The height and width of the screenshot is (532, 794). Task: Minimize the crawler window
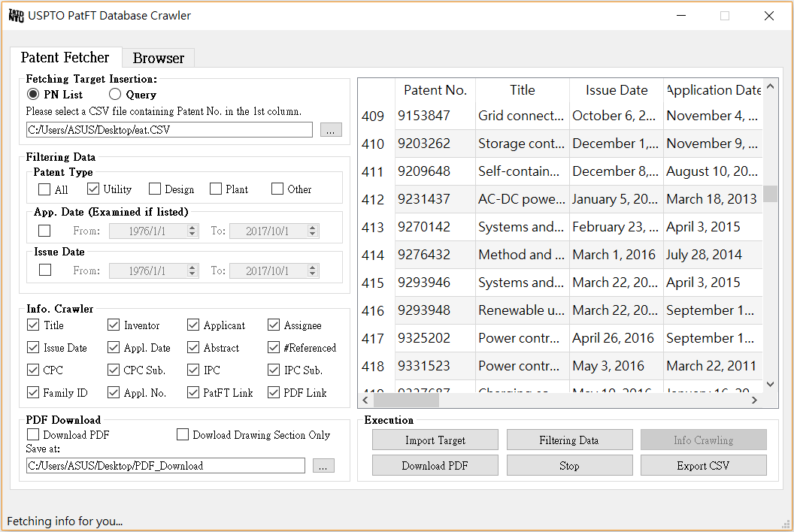click(681, 16)
